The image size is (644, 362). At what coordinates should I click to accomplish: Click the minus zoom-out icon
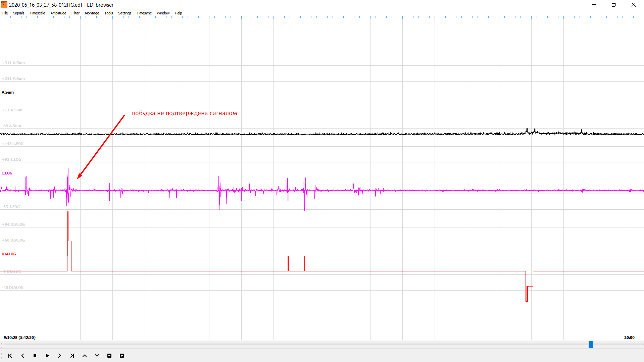coord(109,356)
